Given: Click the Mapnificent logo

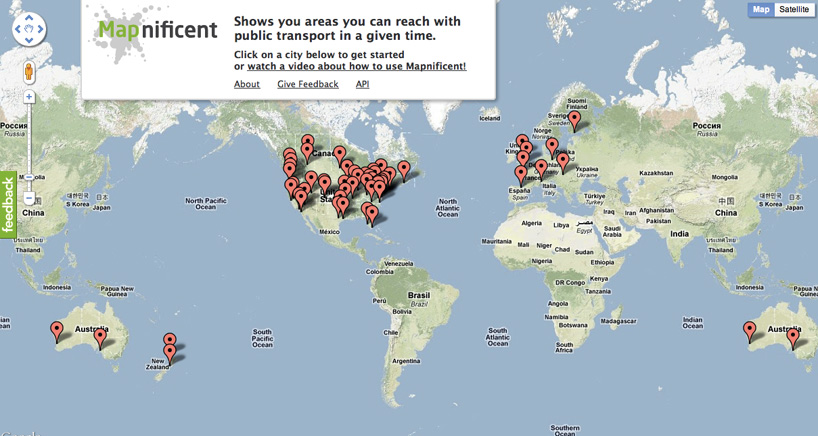Looking at the screenshot, I should [157, 30].
